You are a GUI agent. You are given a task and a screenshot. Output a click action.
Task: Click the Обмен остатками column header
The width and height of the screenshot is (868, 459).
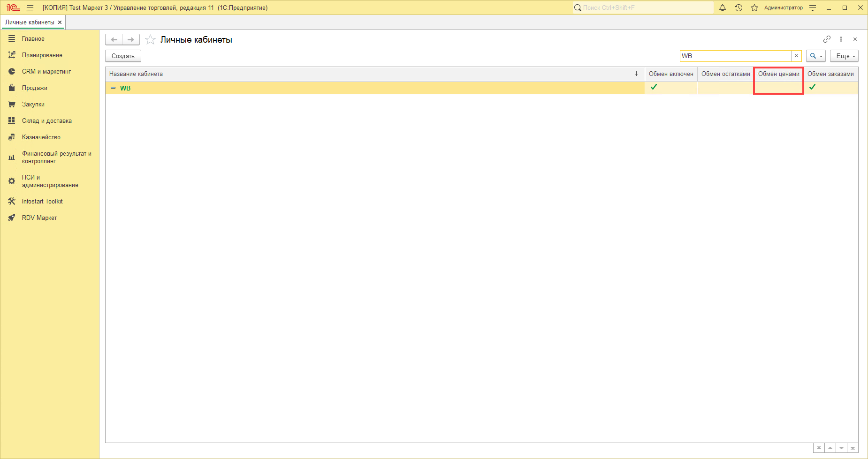point(725,74)
